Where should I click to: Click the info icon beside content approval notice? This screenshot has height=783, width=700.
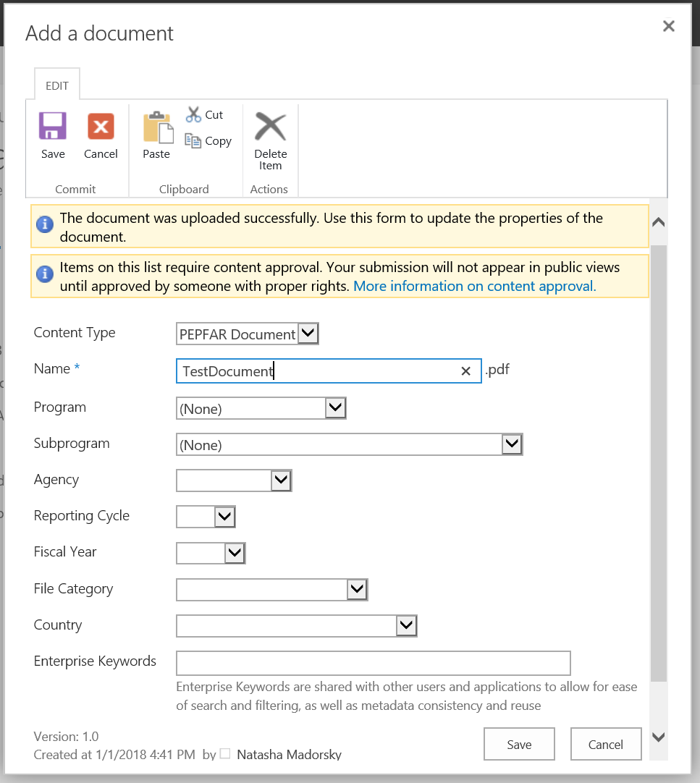[x=45, y=274]
